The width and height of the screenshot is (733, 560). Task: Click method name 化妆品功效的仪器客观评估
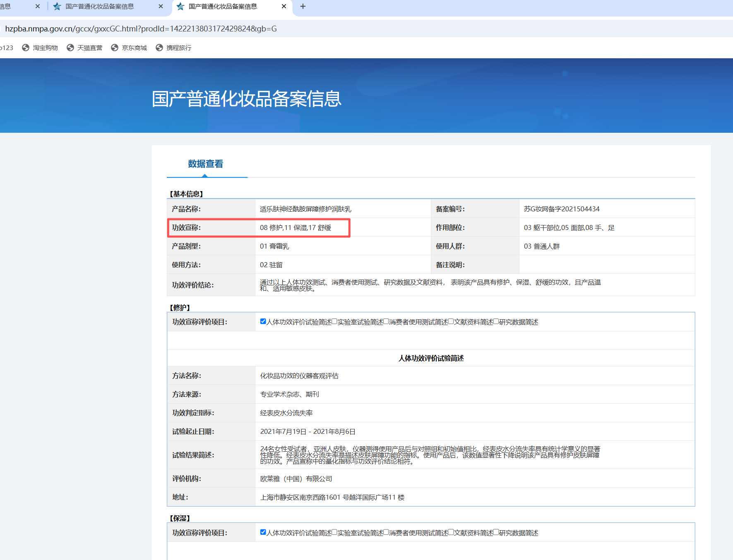299,376
